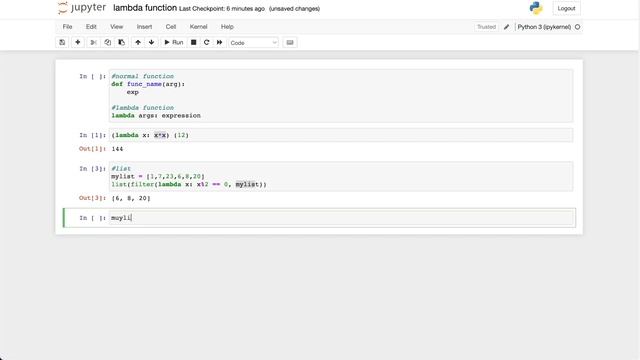Open the View menu
Viewport: 640px width, 360px height.
coord(116,27)
